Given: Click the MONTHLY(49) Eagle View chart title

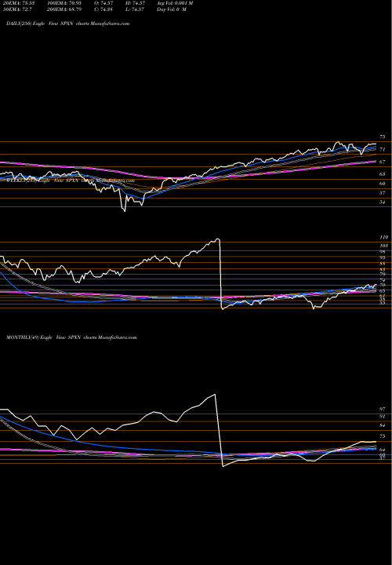Looking at the screenshot, I should pos(71,337).
